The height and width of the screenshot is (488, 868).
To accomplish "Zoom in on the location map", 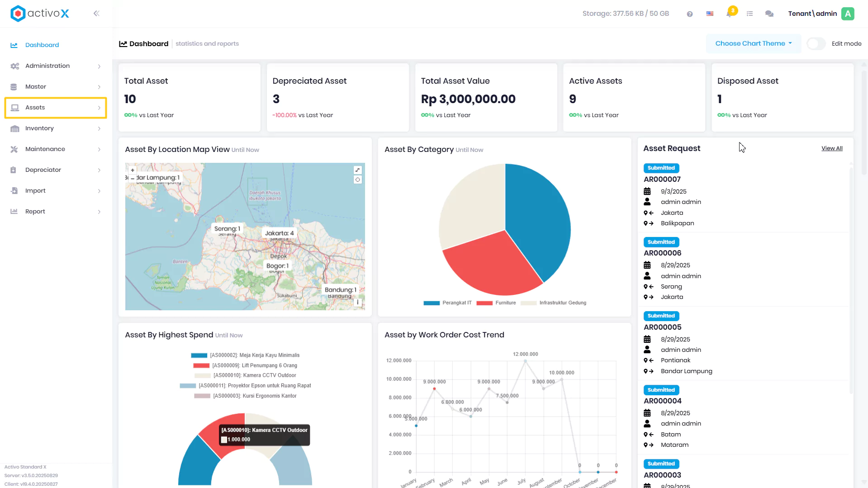I will click(133, 171).
